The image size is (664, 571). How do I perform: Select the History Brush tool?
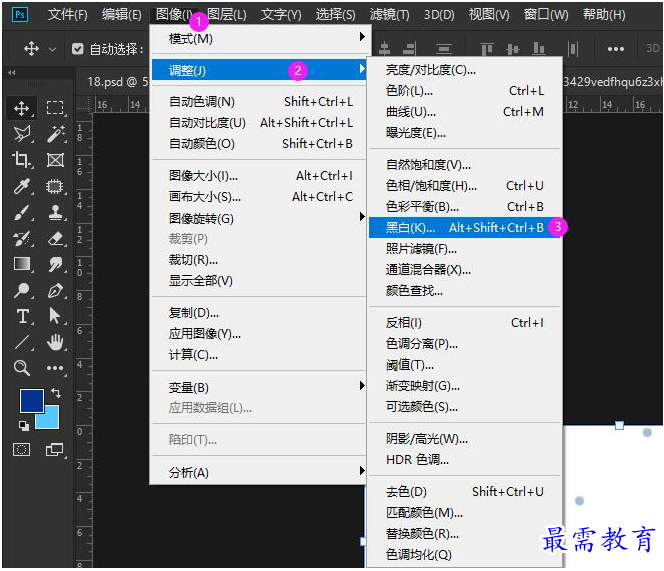pos(22,238)
